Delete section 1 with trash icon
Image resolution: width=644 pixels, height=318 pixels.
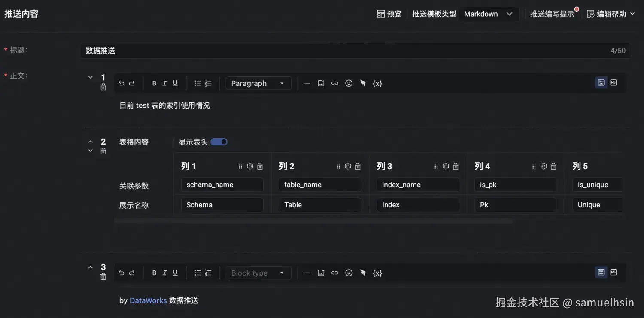click(x=103, y=87)
